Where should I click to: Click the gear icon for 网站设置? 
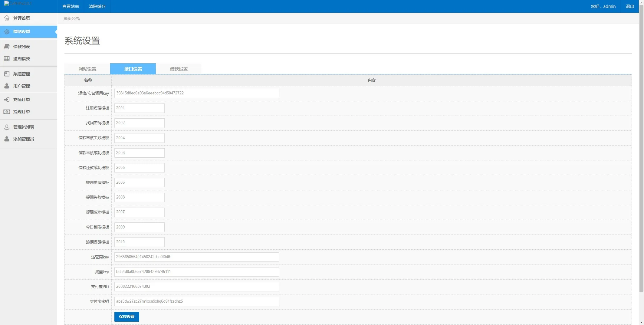pos(7,32)
